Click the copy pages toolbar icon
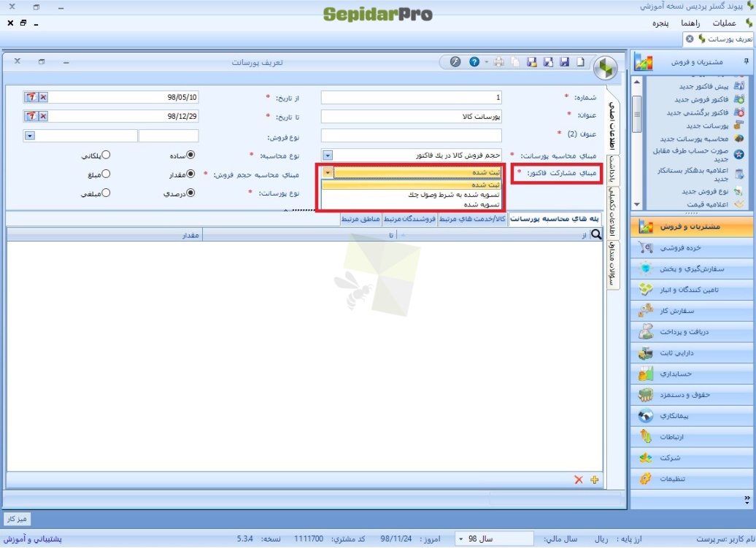756x548 pixels. pos(515,62)
